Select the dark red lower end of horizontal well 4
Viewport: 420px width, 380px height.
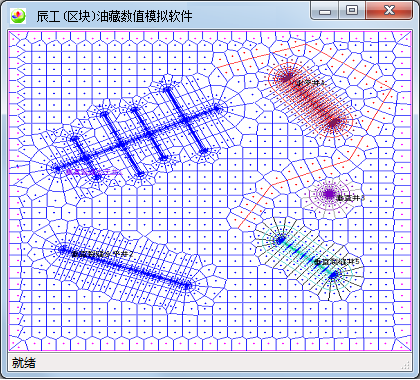(333, 123)
